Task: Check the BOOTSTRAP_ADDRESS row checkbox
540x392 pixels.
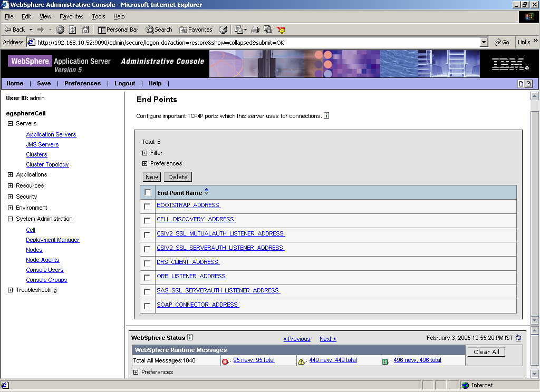Action: [x=147, y=207]
